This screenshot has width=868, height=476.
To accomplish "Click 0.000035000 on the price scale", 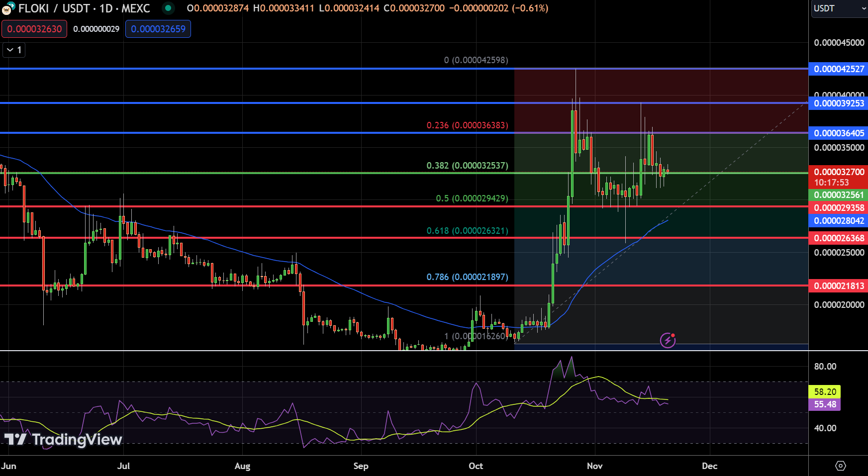I will (839, 148).
